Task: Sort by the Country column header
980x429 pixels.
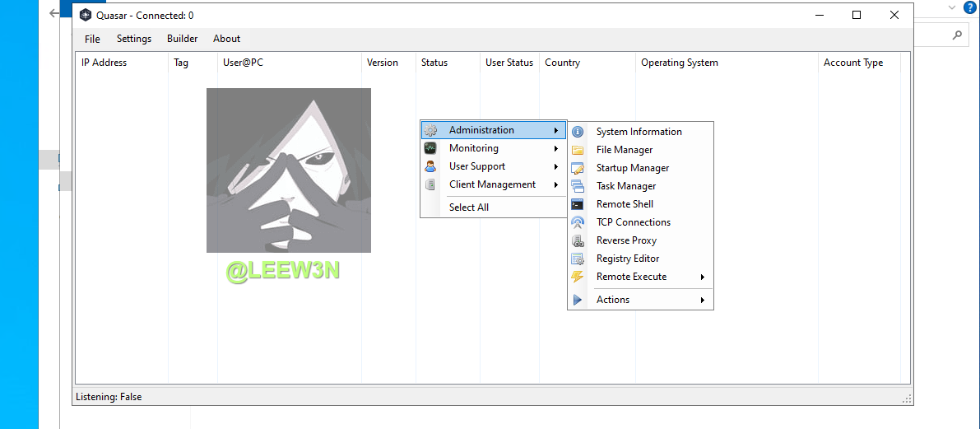Action: pos(562,63)
